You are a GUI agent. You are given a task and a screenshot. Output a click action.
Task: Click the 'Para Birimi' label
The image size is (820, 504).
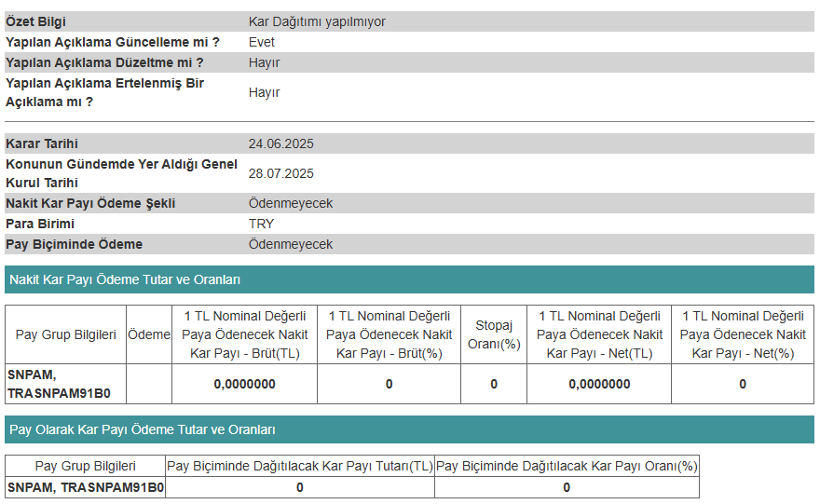click(x=40, y=224)
